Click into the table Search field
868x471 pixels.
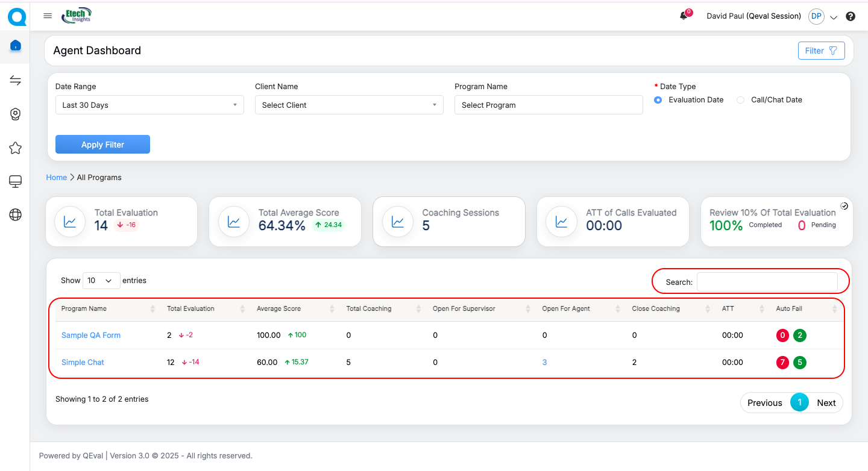click(x=767, y=282)
